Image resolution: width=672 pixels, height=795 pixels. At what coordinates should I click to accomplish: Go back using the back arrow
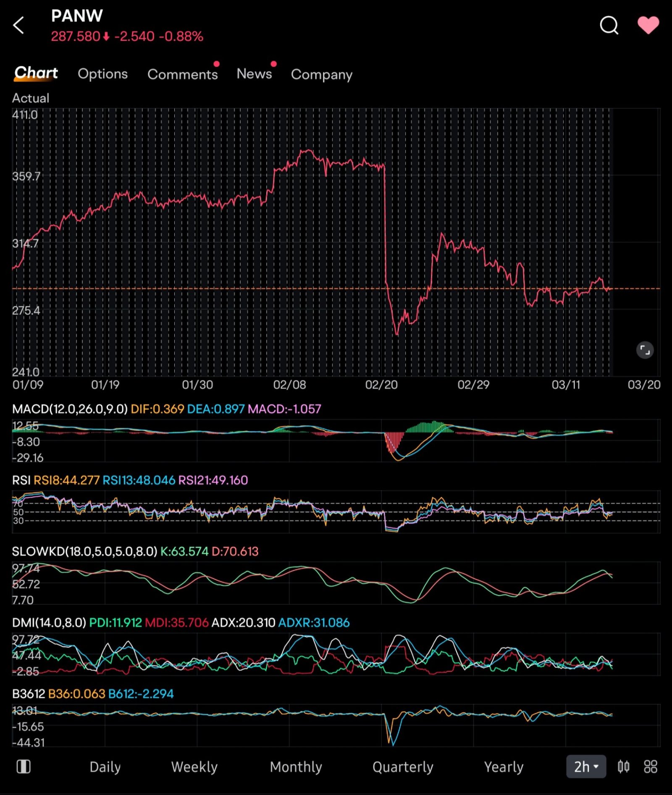[x=19, y=25]
